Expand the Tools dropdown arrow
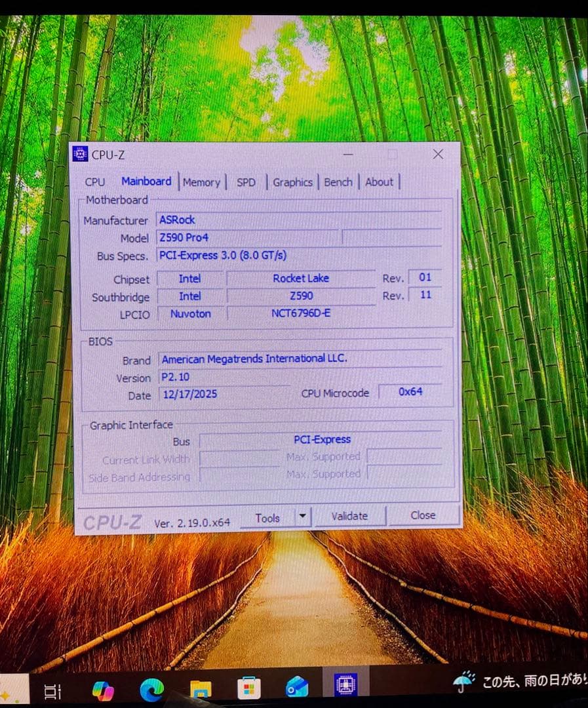Viewport: 588px width, 708px height. 303,517
